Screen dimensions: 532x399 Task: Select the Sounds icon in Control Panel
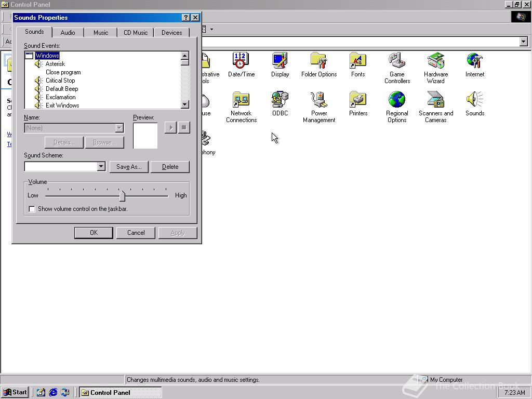[475, 103]
